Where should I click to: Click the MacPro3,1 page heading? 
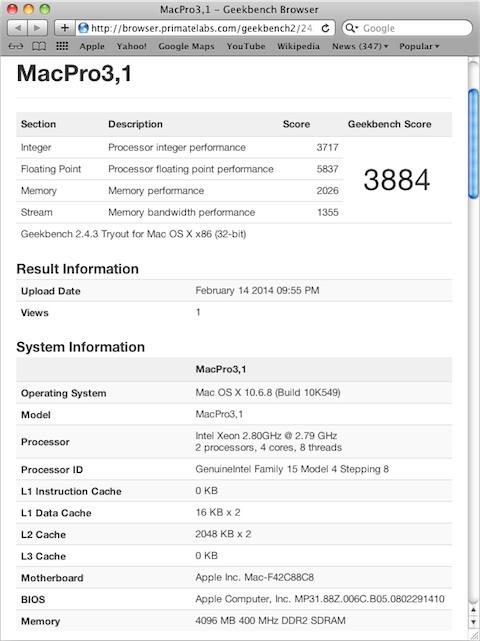74,74
